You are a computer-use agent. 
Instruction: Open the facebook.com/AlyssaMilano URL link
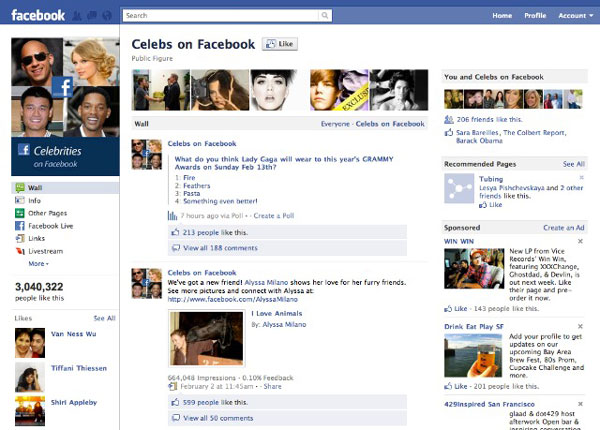tap(233, 299)
